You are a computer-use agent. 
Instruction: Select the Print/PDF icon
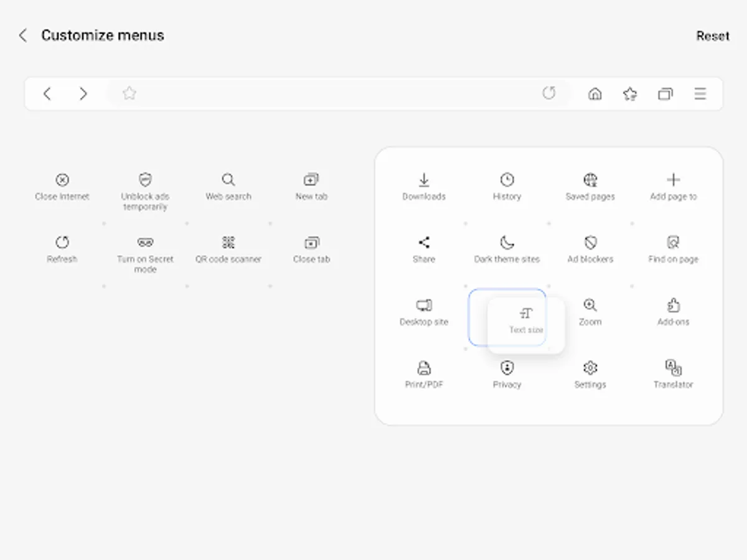click(x=424, y=368)
